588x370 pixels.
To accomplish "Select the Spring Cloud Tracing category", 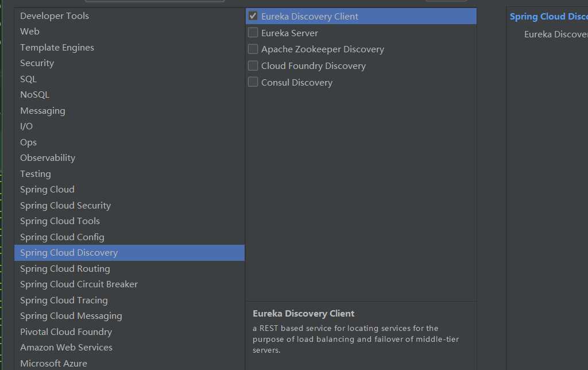I will (x=129, y=300).
